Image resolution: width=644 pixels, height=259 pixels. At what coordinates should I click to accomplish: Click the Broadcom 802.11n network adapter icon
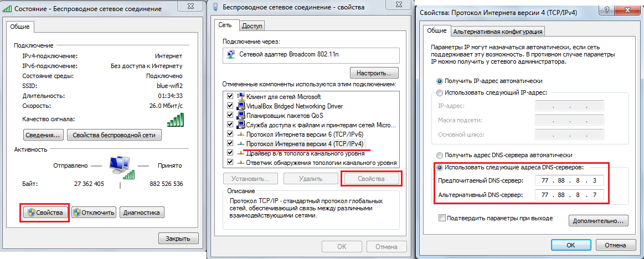(x=230, y=55)
